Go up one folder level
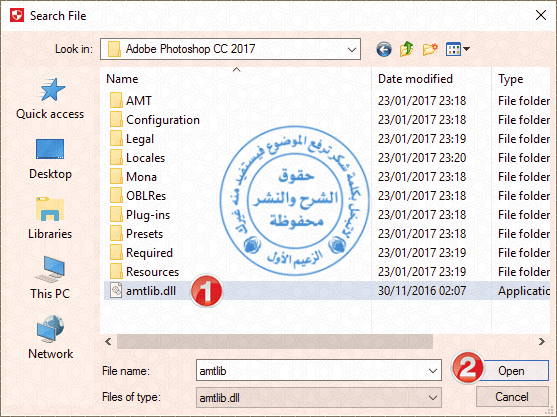This screenshot has width=557, height=417. [x=406, y=49]
